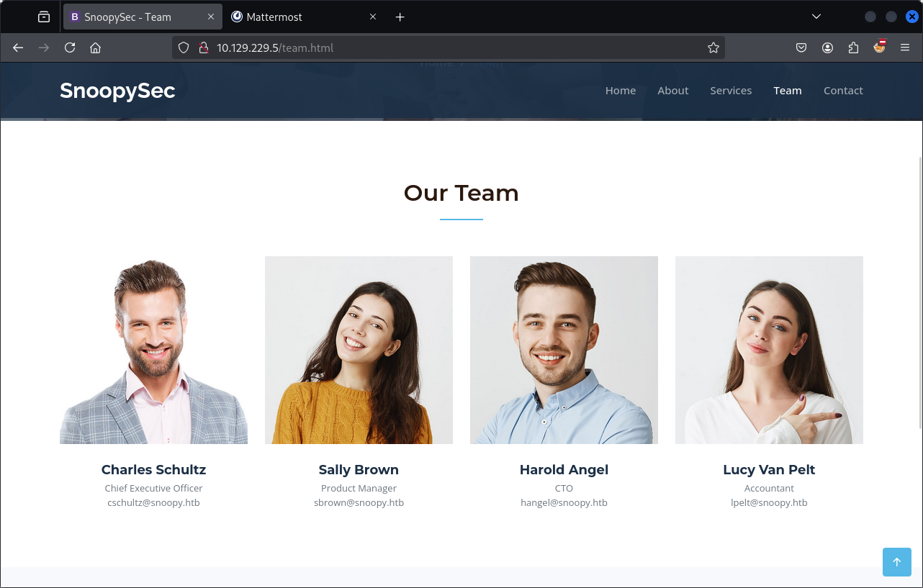Open the Pocket save icon

801,48
